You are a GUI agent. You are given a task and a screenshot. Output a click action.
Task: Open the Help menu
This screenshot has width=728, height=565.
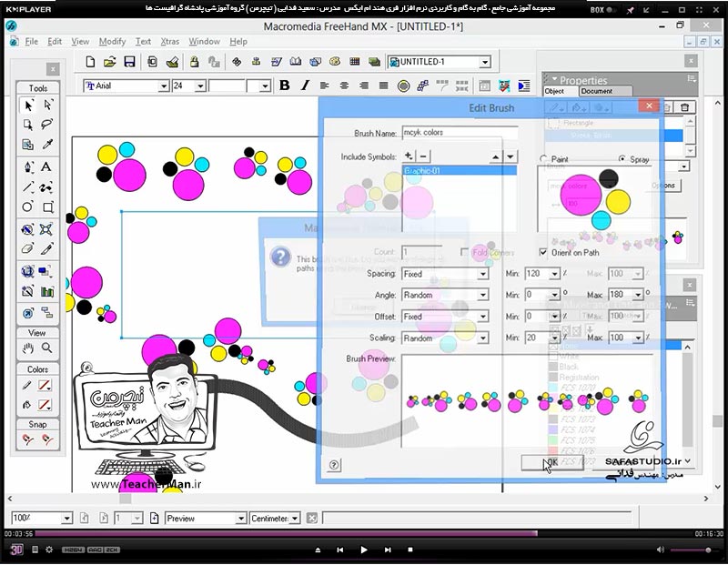238,41
